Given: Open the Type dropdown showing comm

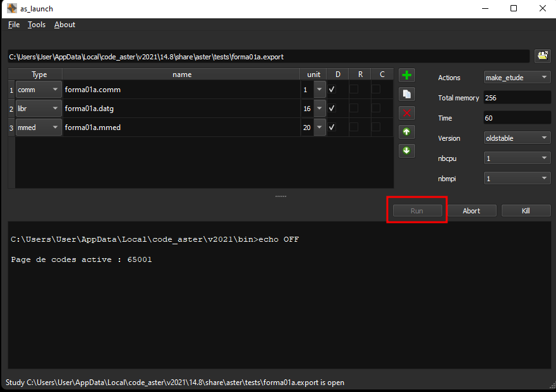Looking at the screenshot, I should coord(39,90).
